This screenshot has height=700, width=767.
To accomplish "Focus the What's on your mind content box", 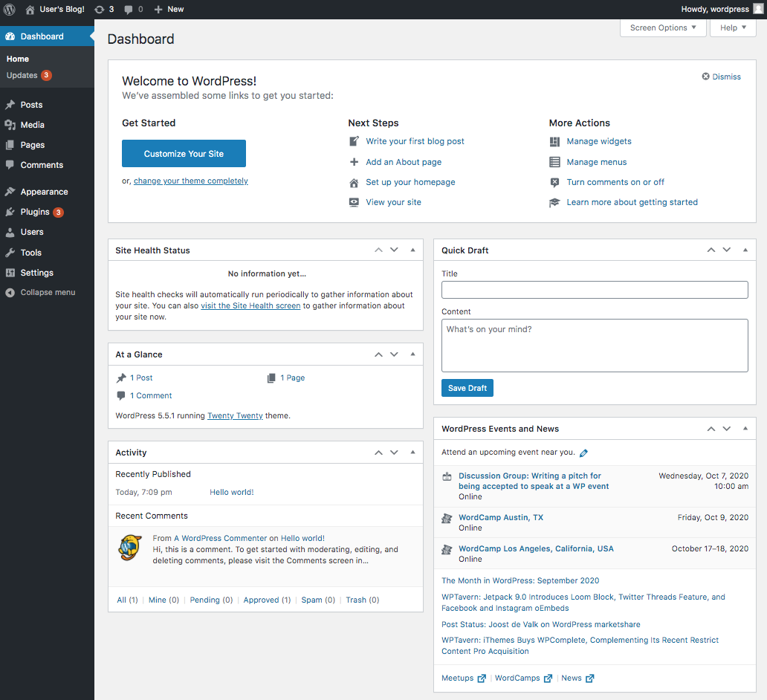I will pos(595,346).
